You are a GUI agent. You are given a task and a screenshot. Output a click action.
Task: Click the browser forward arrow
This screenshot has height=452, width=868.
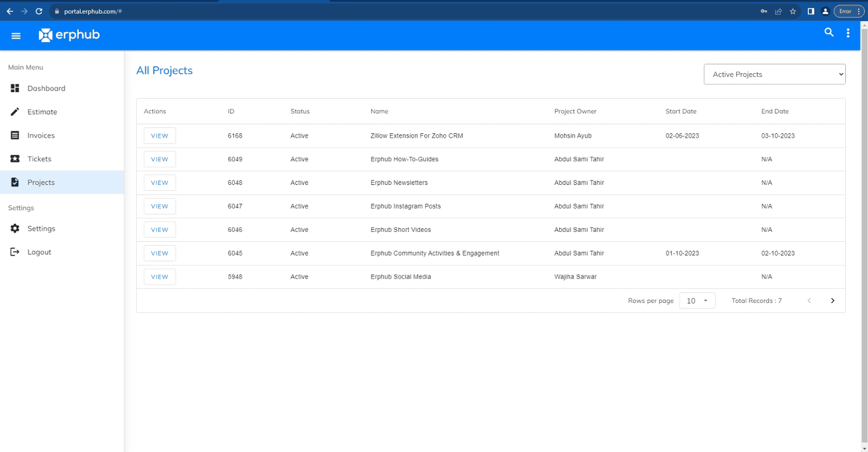point(24,11)
